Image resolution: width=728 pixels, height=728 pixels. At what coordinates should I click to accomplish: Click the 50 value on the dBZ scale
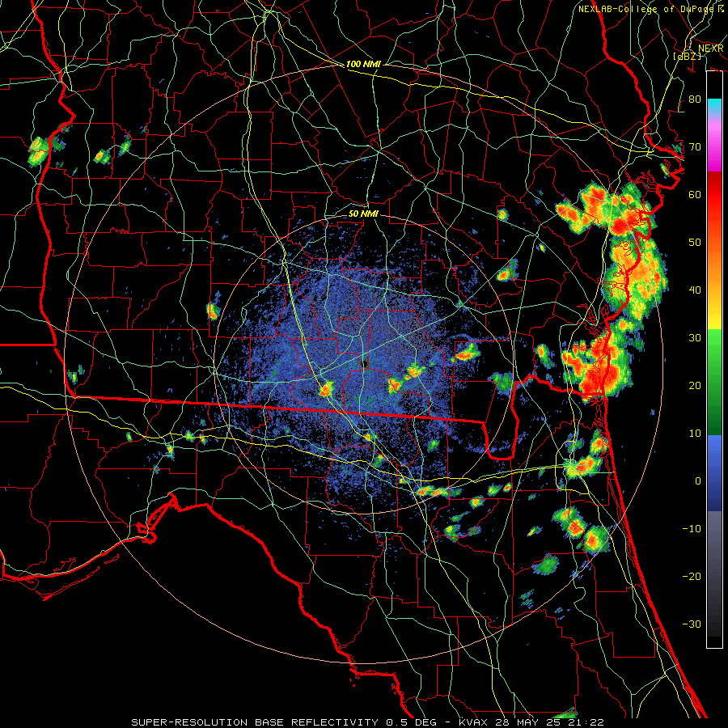click(x=695, y=243)
